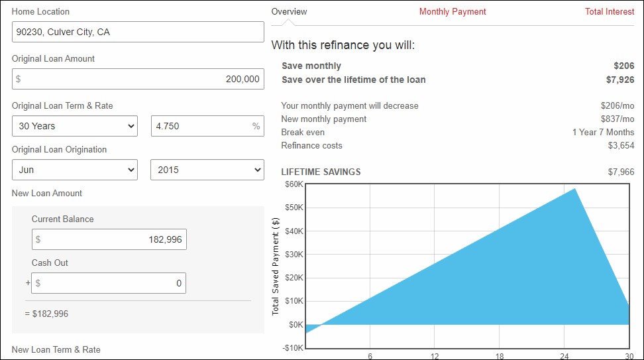Click the Home Location input field
Image resolution: width=644 pixels, height=360 pixels.
(138, 32)
